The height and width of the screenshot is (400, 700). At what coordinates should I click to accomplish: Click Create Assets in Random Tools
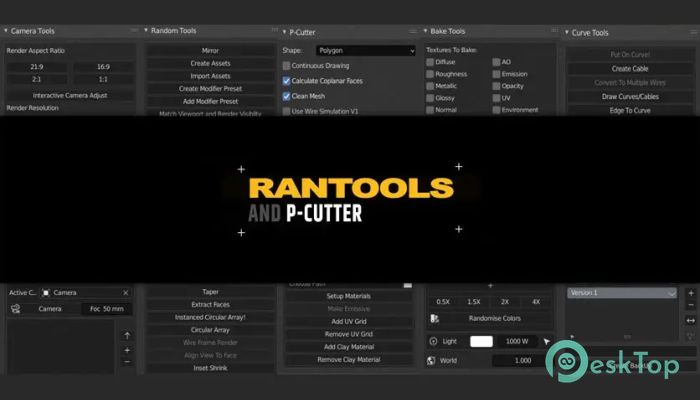tap(210, 63)
